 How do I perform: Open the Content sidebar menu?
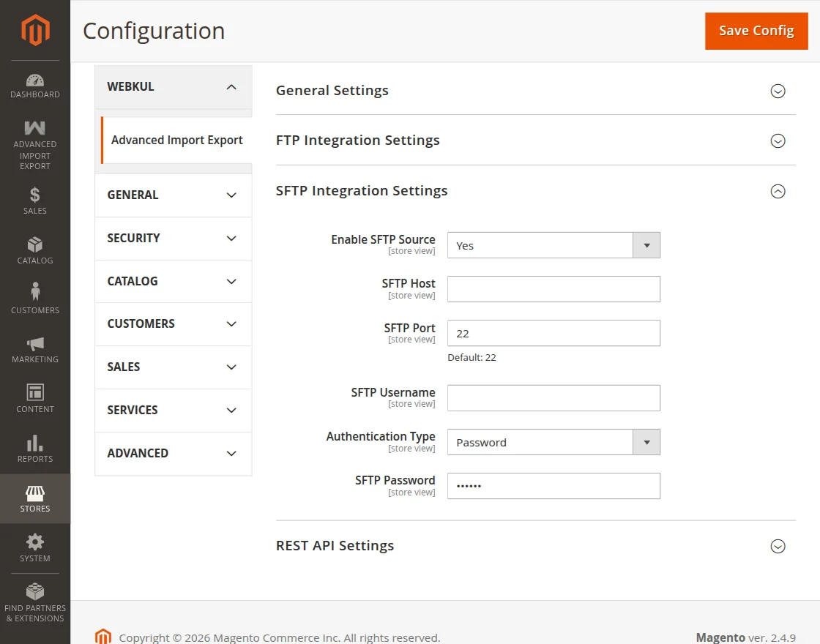(35, 400)
